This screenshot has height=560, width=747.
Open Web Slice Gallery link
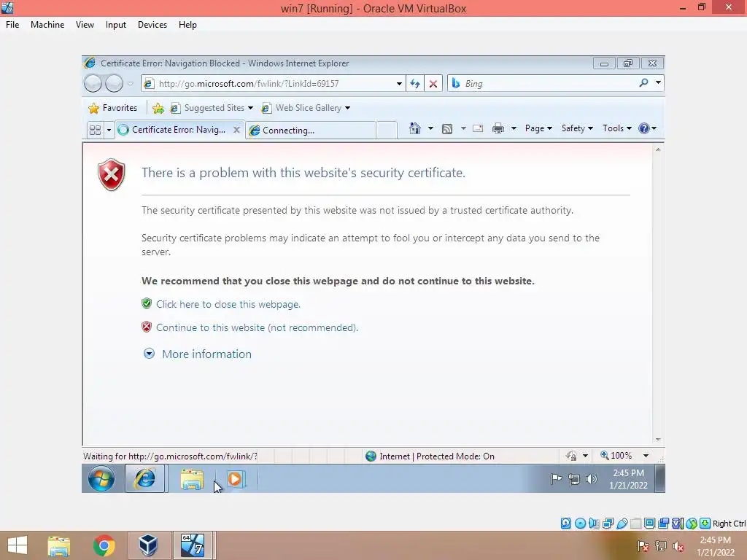coord(301,108)
